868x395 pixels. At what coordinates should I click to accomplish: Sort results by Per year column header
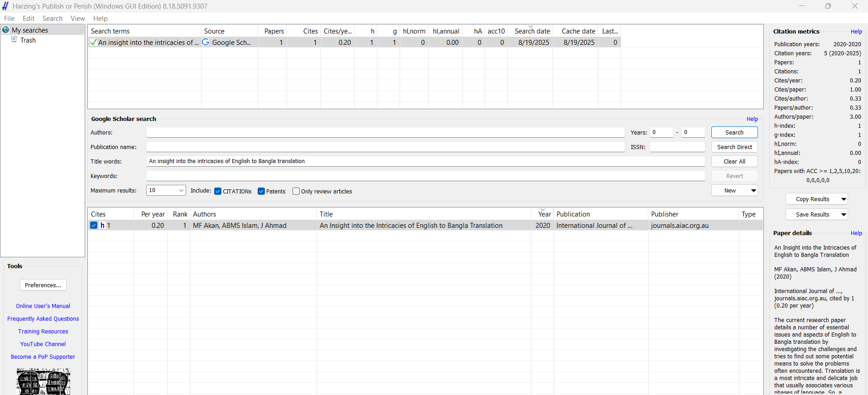151,214
